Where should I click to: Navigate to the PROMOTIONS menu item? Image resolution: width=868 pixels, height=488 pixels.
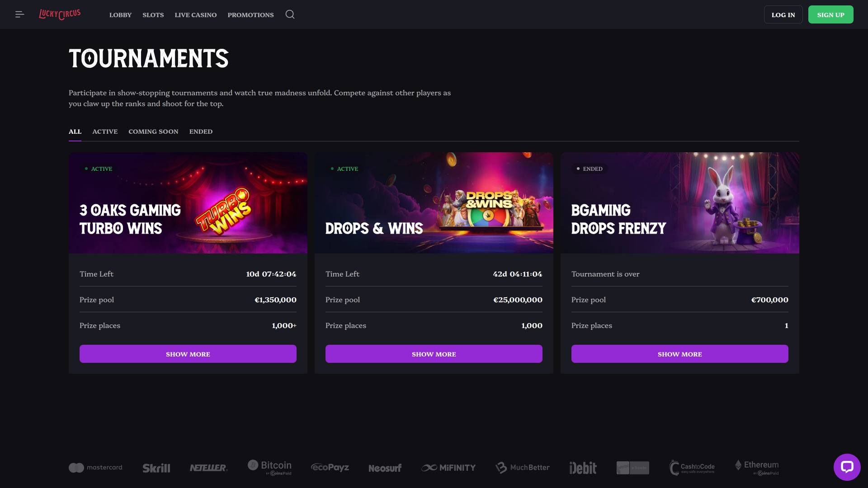250,14
